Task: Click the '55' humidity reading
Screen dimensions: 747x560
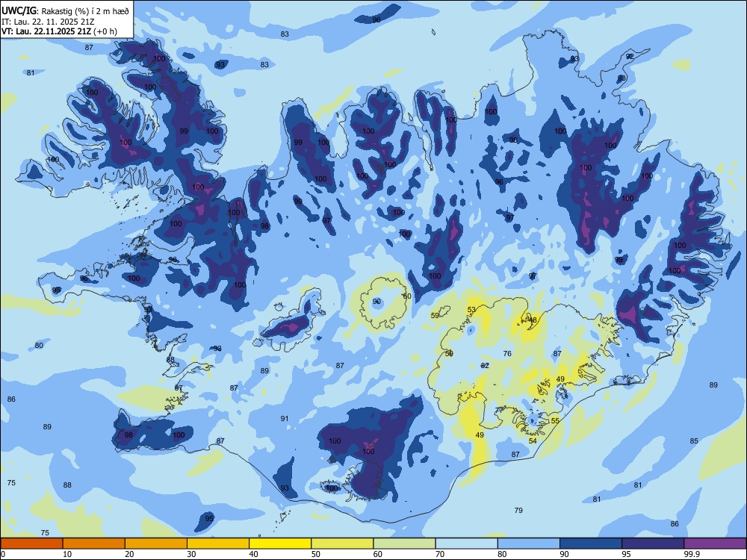Action: [555, 420]
